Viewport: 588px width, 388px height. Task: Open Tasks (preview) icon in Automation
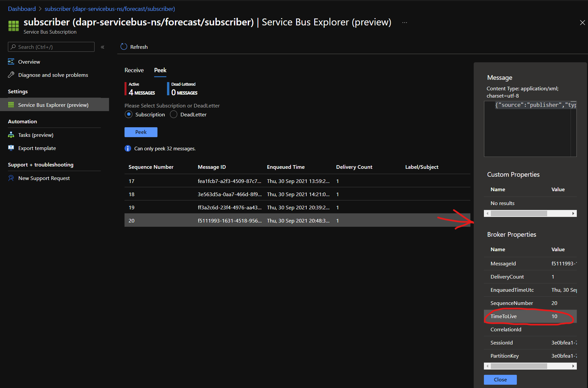[11, 135]
